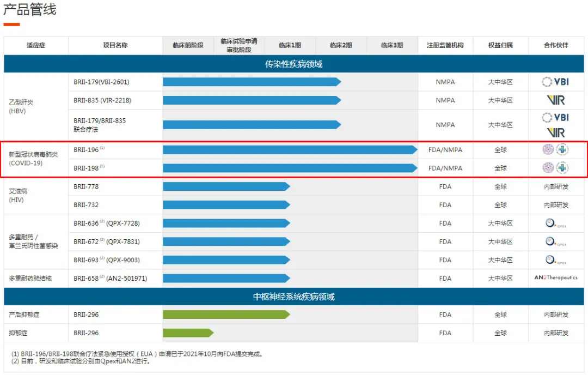Click the 内部研发 label for BRII-778
This screenshot has height=375, width=588.
point(556,186)
